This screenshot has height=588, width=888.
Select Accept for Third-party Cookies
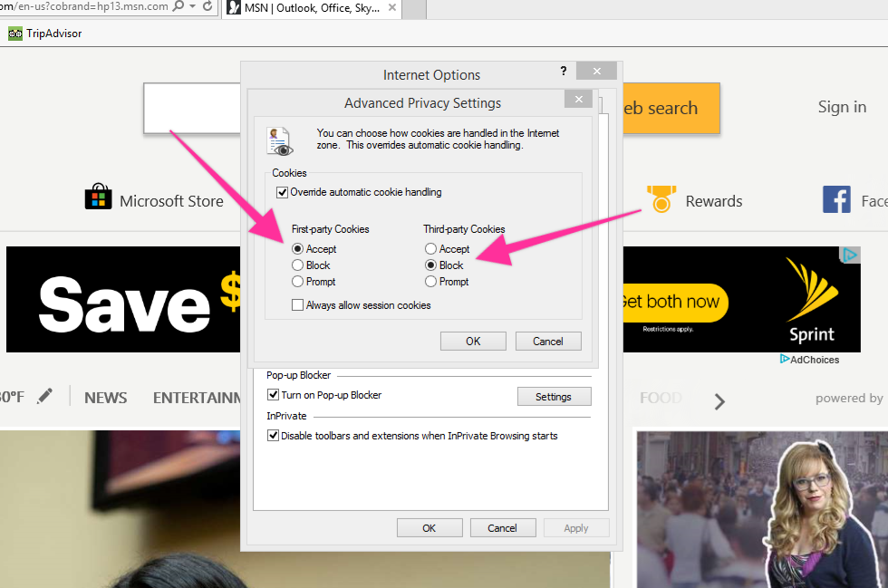(x=430, y=248)
